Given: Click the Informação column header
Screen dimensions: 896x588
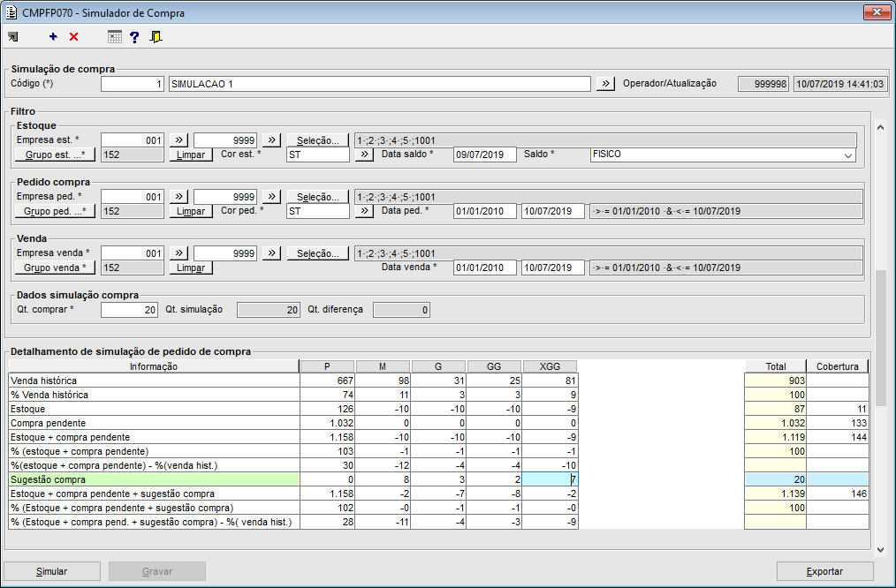Looking at the screenshot, I should tap(154, 366).
